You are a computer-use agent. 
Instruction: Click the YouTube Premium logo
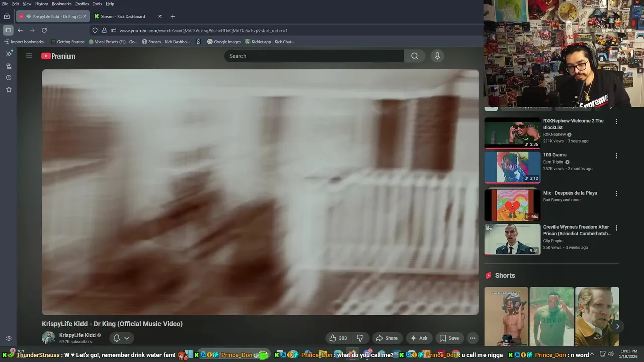coord(58,56)
